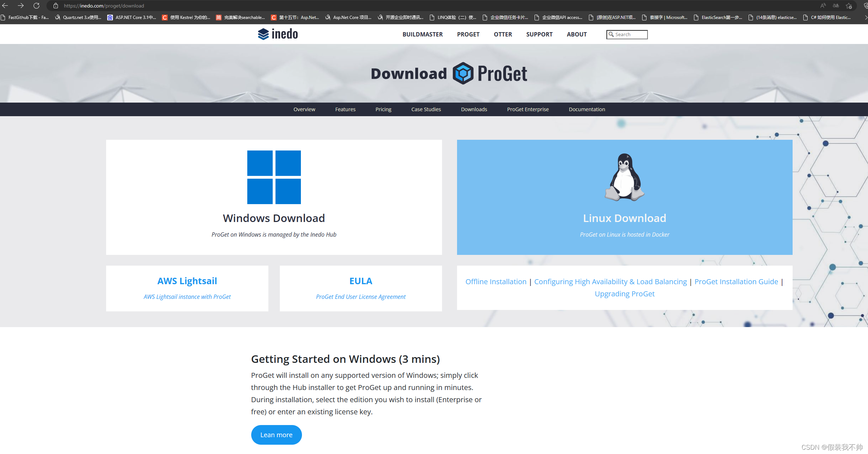Image resolution: width=868 pixels, height=454 pixels.
Task: Switch to Pricing tab
Action: (383, 109)
